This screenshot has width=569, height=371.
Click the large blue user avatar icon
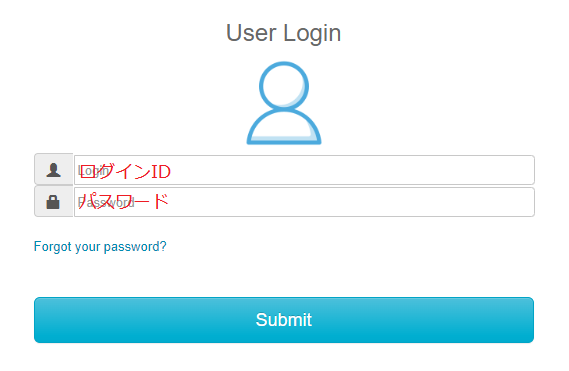[284, 103]
